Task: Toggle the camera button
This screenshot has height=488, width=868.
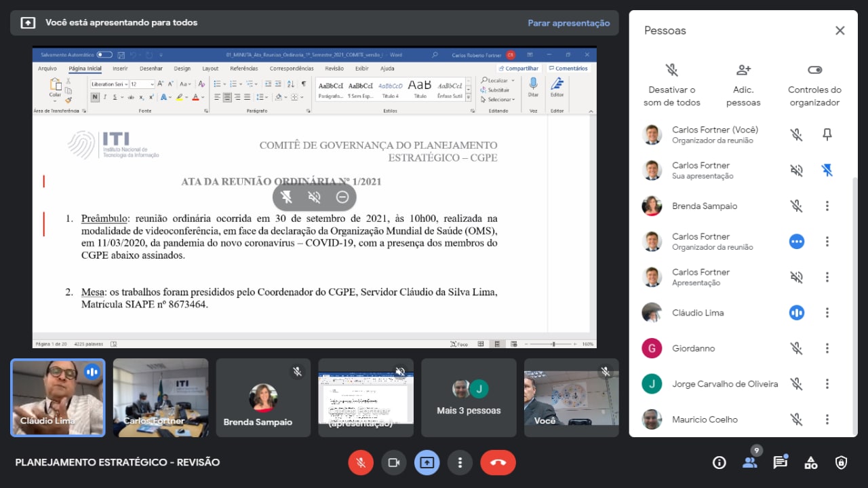Action: coord(393,463)
